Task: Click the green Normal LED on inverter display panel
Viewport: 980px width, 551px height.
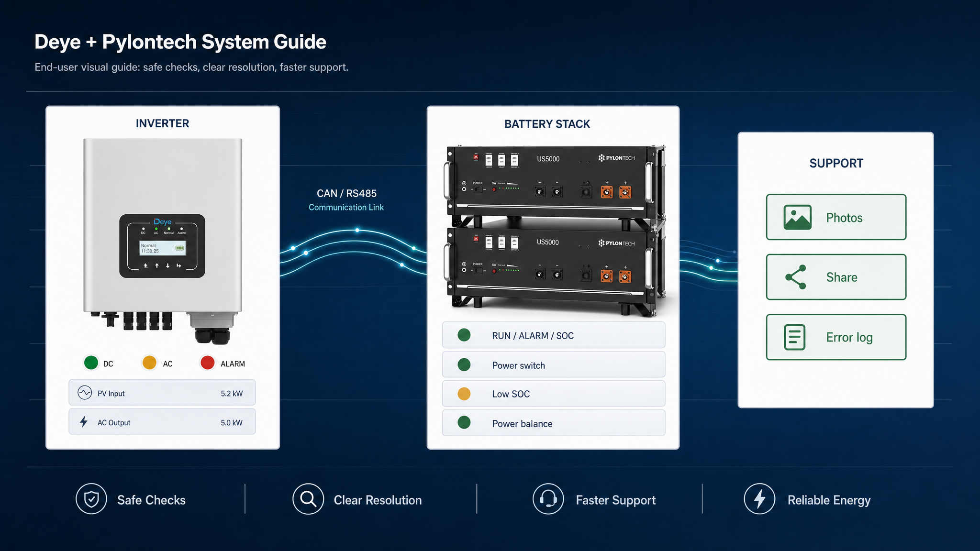Action: pos(169,229)
